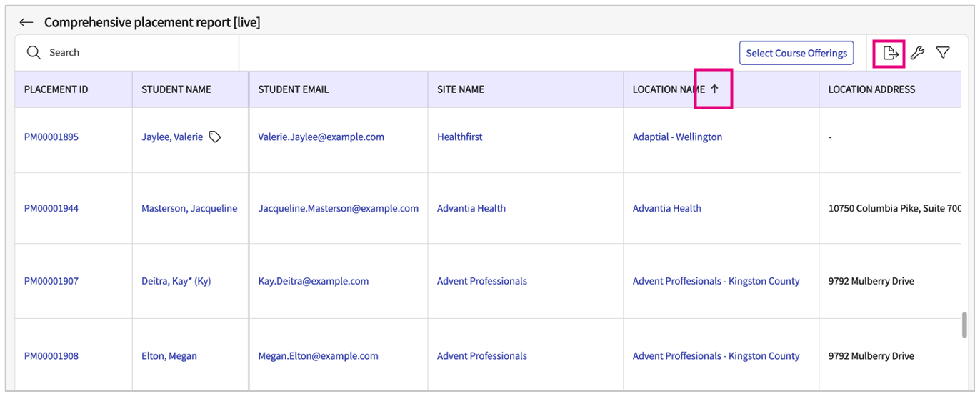Click the Select Course Offerings button
980x399 pixels.
coord(796,53)
